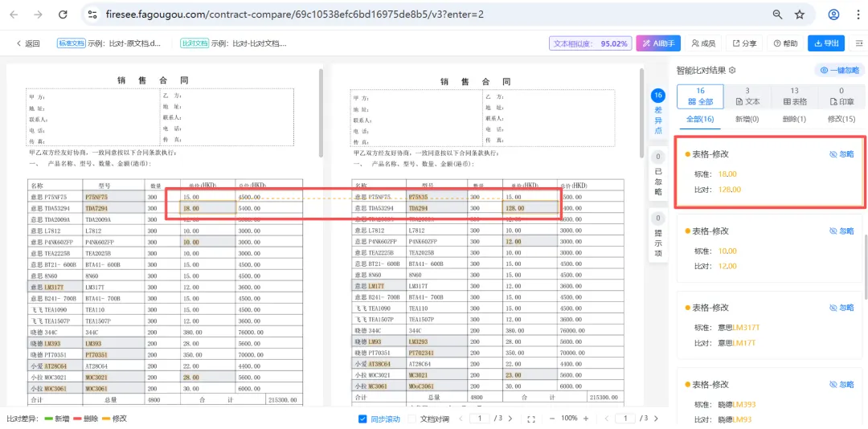This screenshot has width=868, height=429.
Task: Go to next page of right document
Action: pos(656,419)
